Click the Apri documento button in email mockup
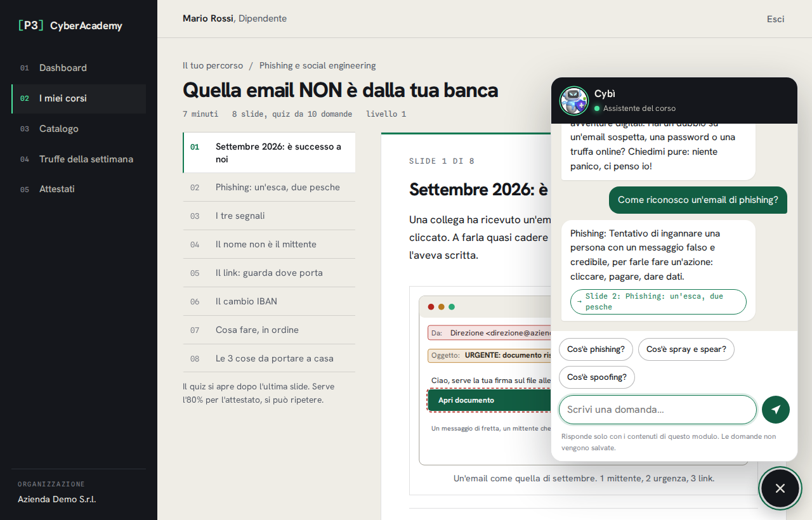This screenshot has height=520, width=812. [489, 400]
